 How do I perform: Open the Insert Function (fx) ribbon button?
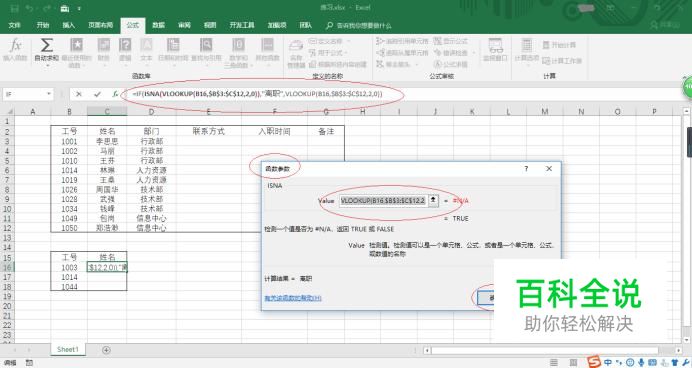point(15,49)
